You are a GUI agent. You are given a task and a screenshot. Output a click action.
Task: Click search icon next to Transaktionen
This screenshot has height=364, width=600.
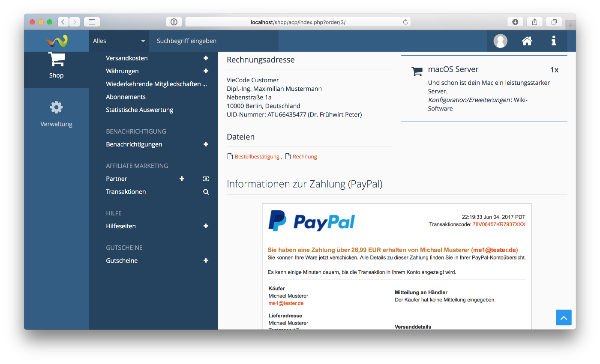point(206,192)
